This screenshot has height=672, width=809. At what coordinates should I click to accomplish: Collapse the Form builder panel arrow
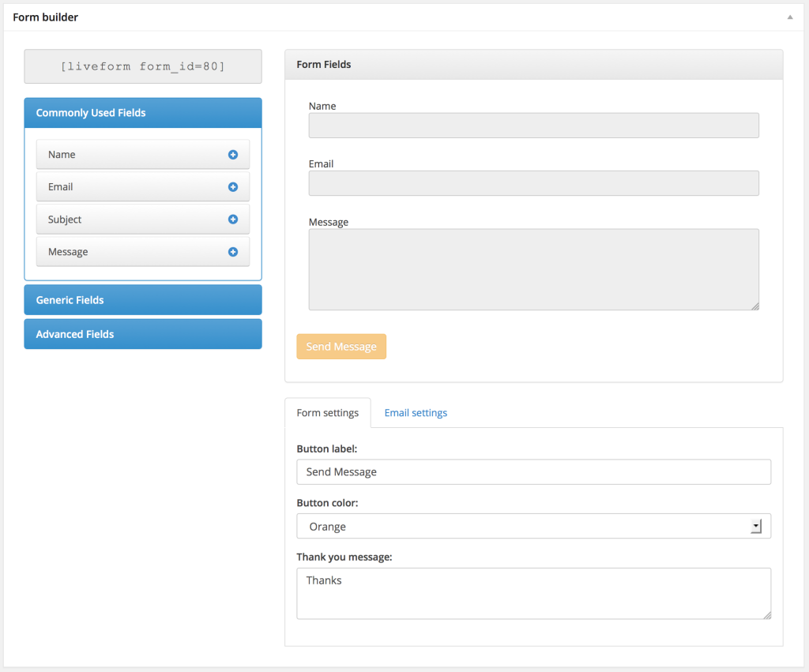789,17
